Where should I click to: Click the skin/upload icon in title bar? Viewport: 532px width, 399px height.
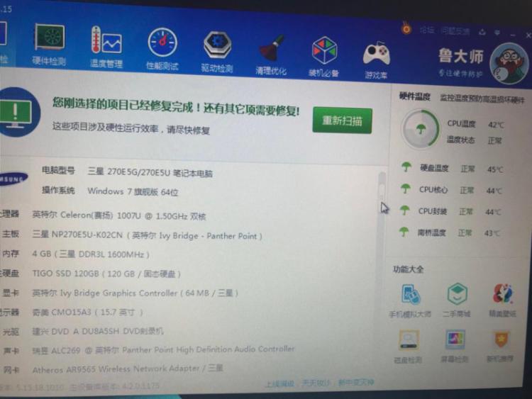482,32
